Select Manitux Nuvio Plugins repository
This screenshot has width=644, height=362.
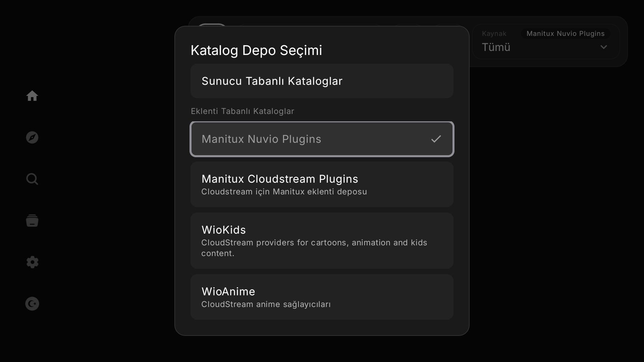[322, 139]
